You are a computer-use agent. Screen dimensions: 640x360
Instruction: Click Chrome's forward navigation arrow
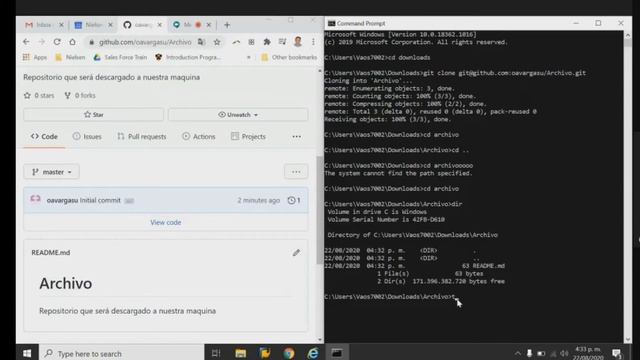coord(42,42)
